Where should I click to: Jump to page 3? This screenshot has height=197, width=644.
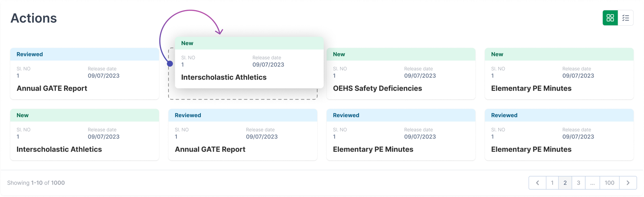pos(578,183)
